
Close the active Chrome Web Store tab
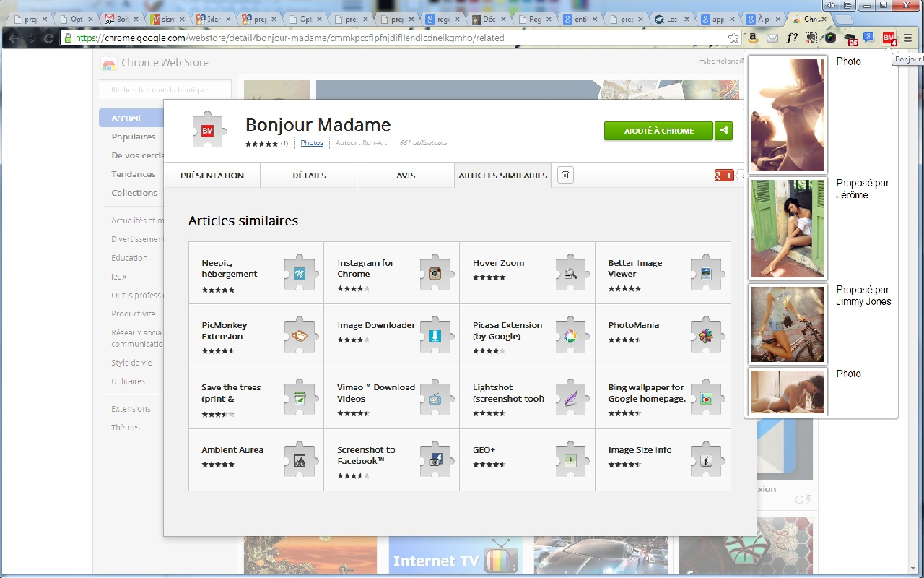point(826,20)
